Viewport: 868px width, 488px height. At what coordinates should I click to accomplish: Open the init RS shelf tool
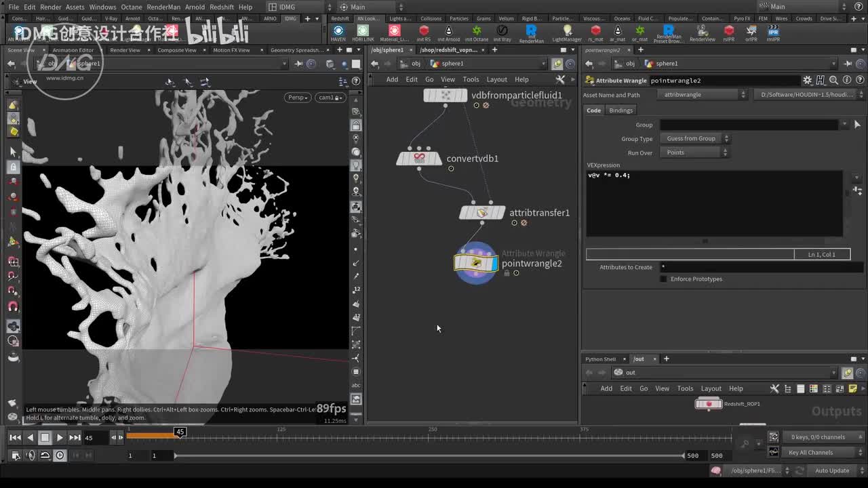pos(423,32)
